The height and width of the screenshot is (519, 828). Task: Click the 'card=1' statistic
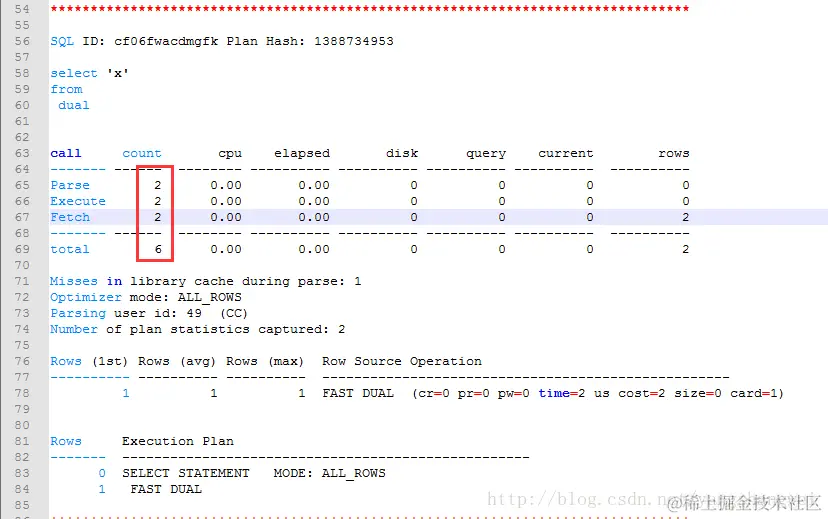coord(754,393)
